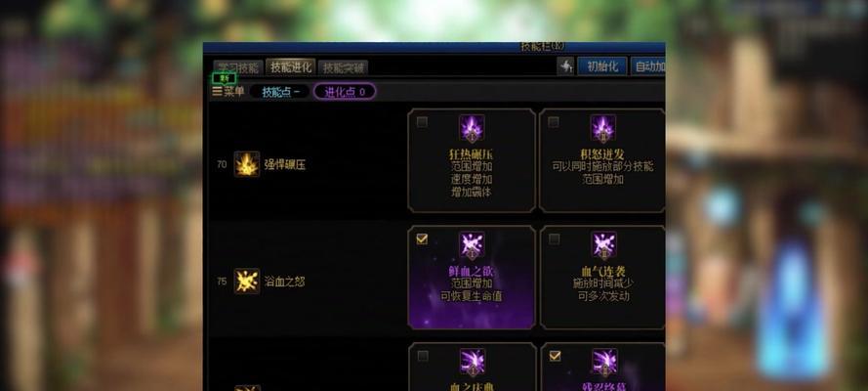
Task: Check the 积怒迸发 checkbox
Action: (554, 122)
